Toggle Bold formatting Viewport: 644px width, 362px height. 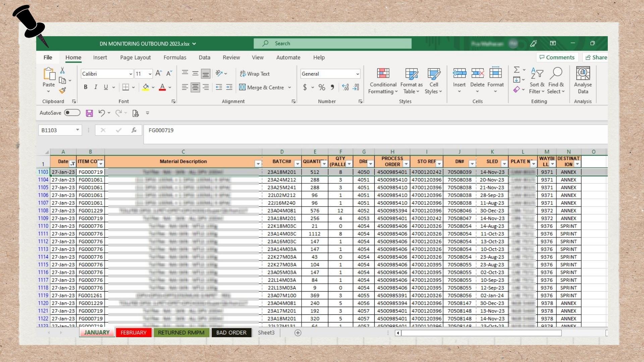(x=86, y=87)
